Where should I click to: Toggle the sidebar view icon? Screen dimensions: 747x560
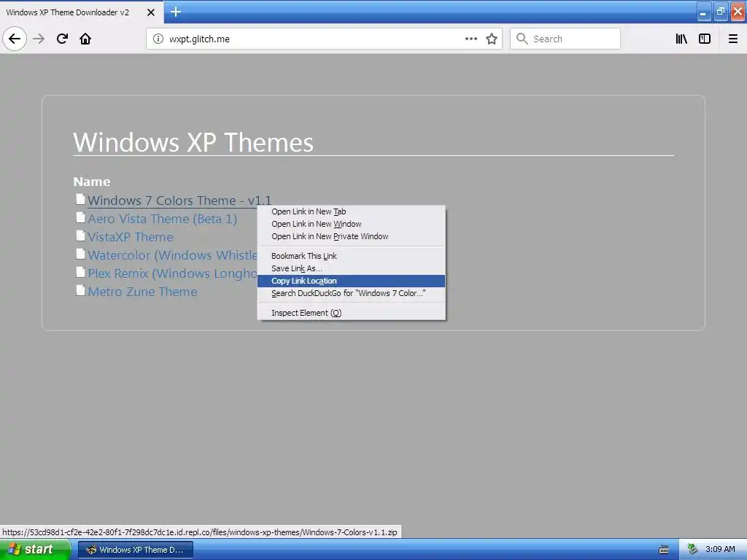point(705,39)
